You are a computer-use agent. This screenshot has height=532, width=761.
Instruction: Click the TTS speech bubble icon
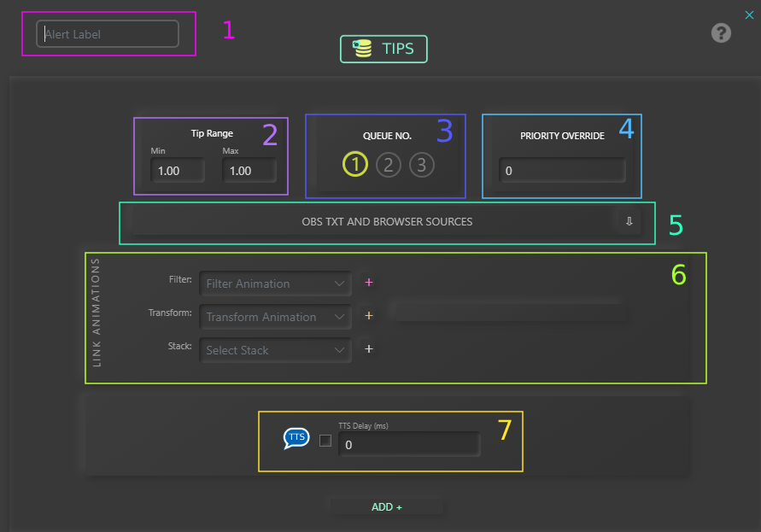(296, 438)
